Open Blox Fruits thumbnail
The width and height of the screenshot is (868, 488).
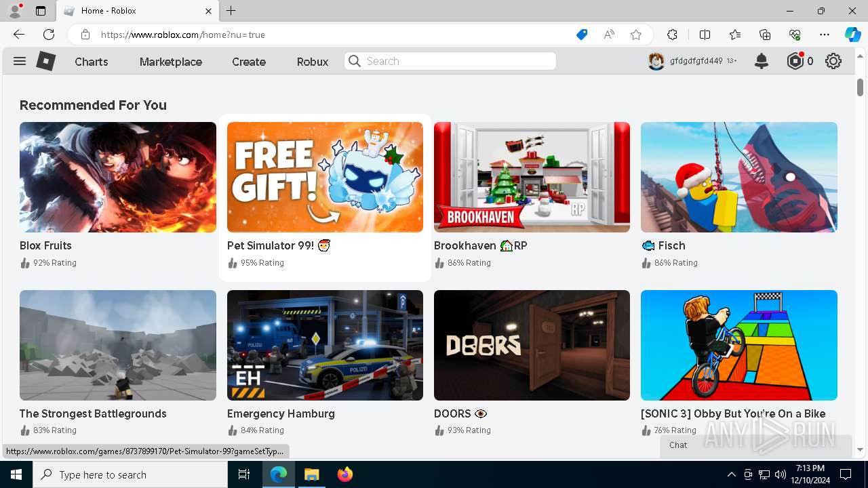click(x=118, y=177)
